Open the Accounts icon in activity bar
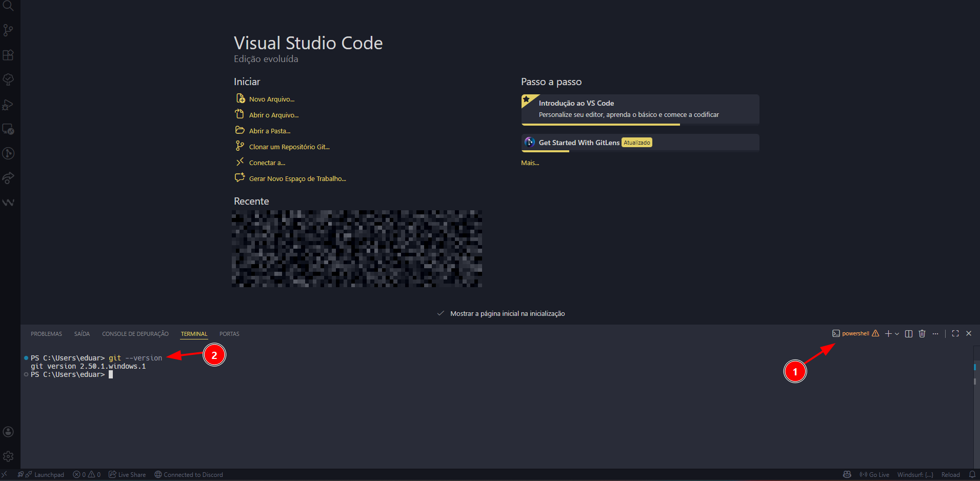 coord(8,432)
